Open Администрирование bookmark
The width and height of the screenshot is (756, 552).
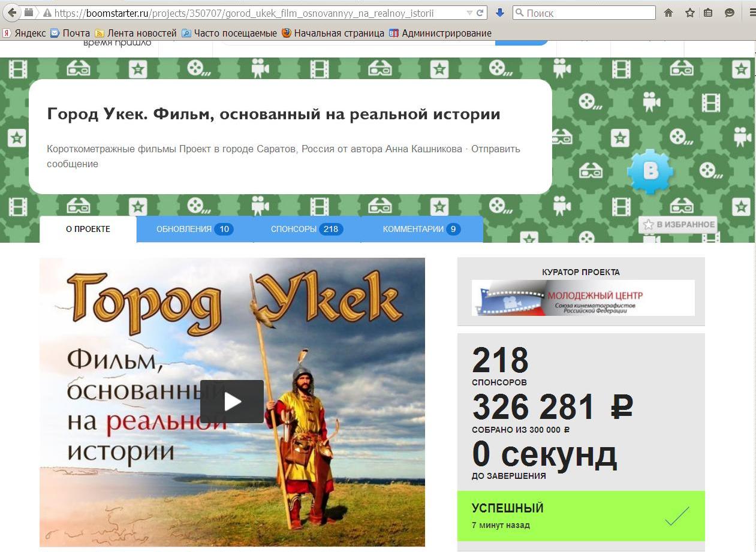point(440,34)
